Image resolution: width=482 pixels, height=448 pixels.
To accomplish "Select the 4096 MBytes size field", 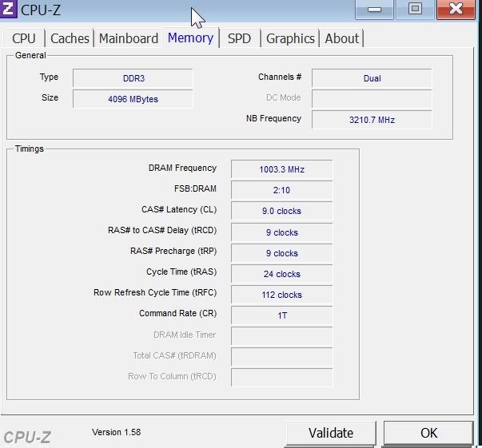I will [133, 99].
